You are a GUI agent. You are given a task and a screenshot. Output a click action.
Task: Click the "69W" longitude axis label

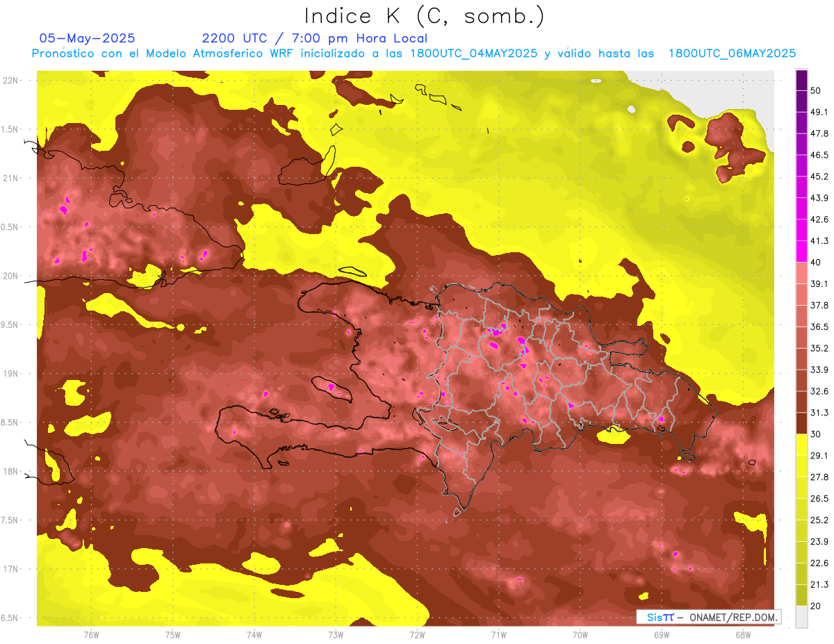[x=662, y=634]
